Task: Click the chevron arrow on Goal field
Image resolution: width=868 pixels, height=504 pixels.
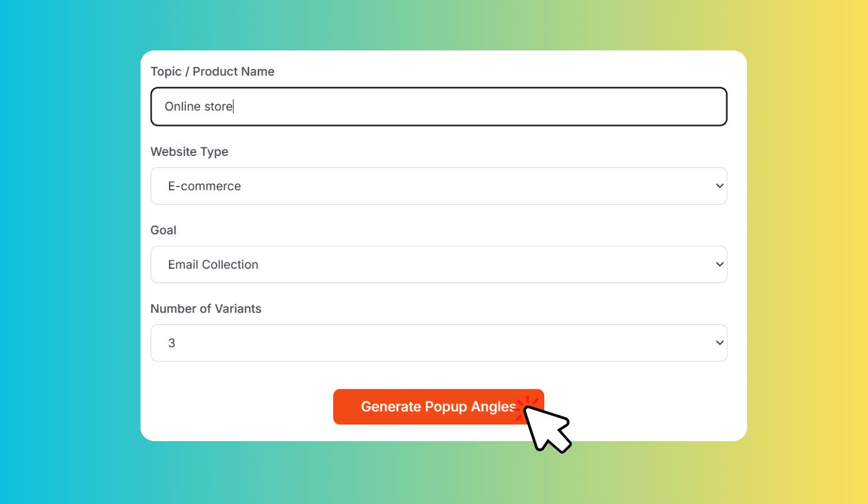Action: tap(720, 264)
